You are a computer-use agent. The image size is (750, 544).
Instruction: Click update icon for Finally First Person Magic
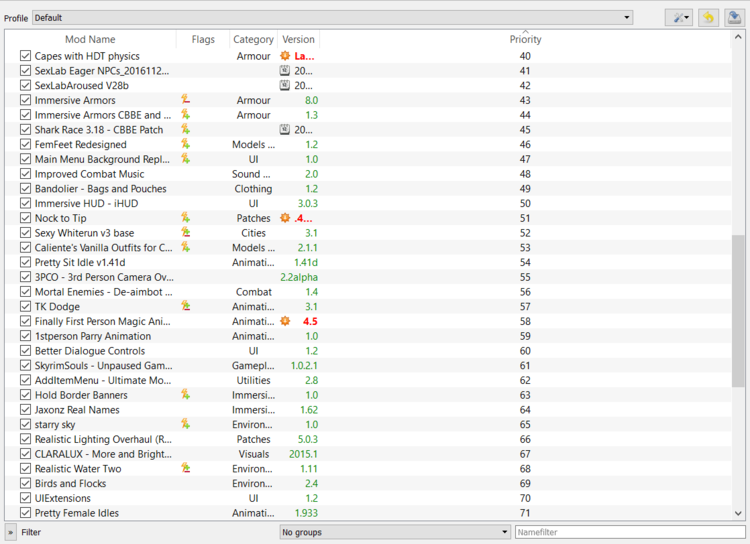(285, 322)
